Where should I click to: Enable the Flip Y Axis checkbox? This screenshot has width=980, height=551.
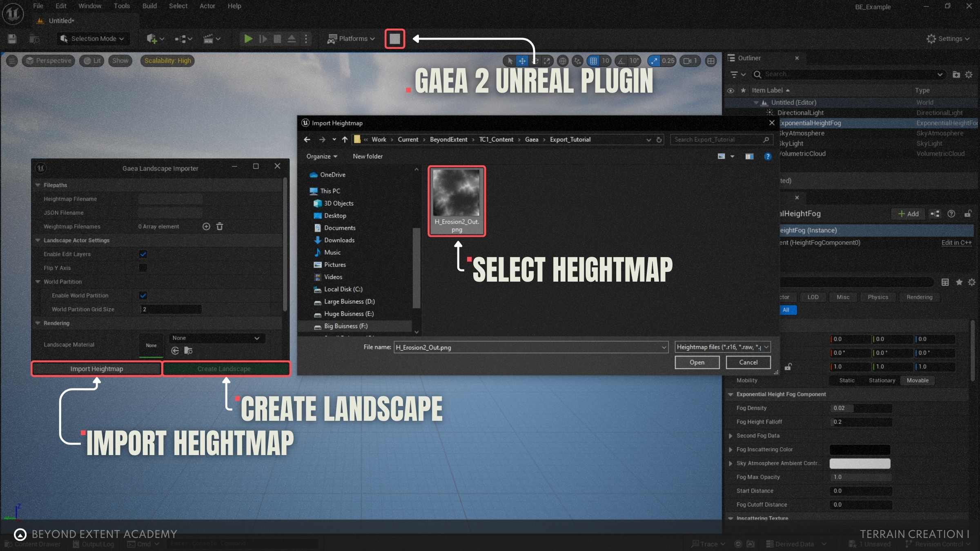click(143, 268)
